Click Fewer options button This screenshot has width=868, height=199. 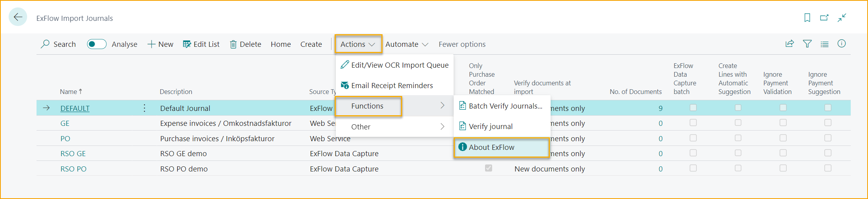click(462, 44)
